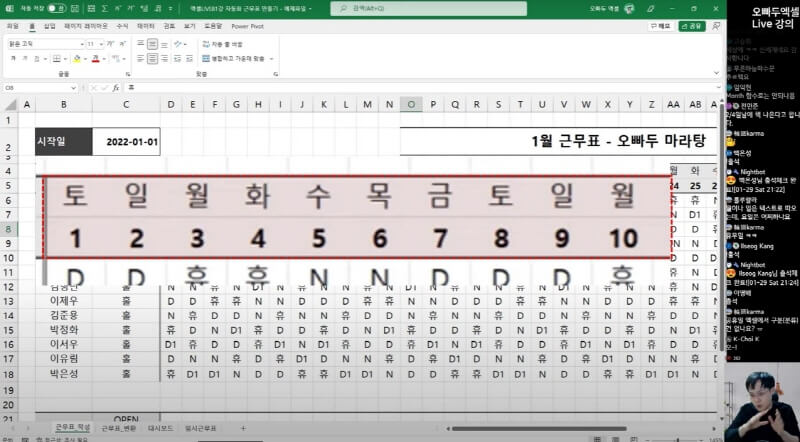Viewport: 800px width, 442px height.
Task: Open the Merge & Center dropdown arrow
Action: [271, 59]
